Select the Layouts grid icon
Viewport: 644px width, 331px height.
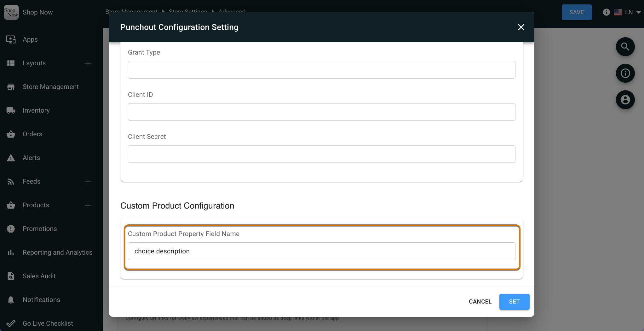click(x=11, y=63)
